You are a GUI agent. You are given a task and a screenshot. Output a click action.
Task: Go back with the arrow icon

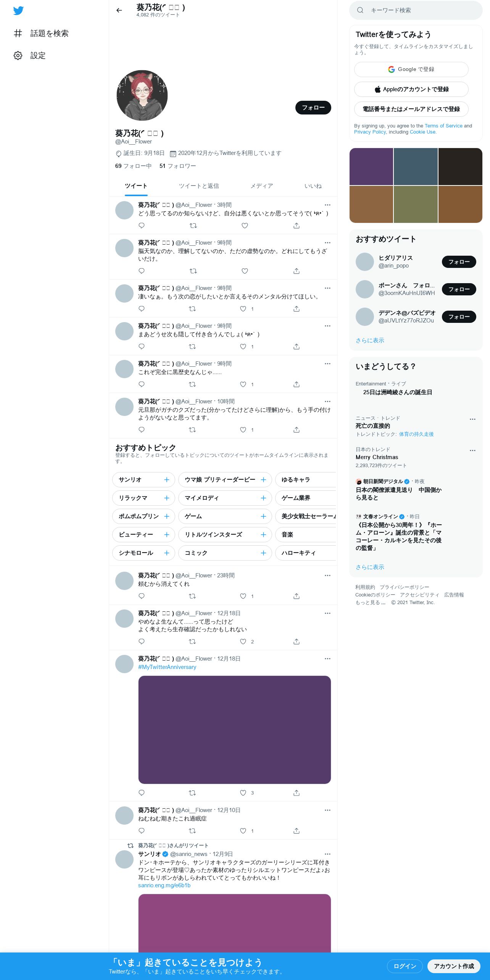(x=119, y=10)
